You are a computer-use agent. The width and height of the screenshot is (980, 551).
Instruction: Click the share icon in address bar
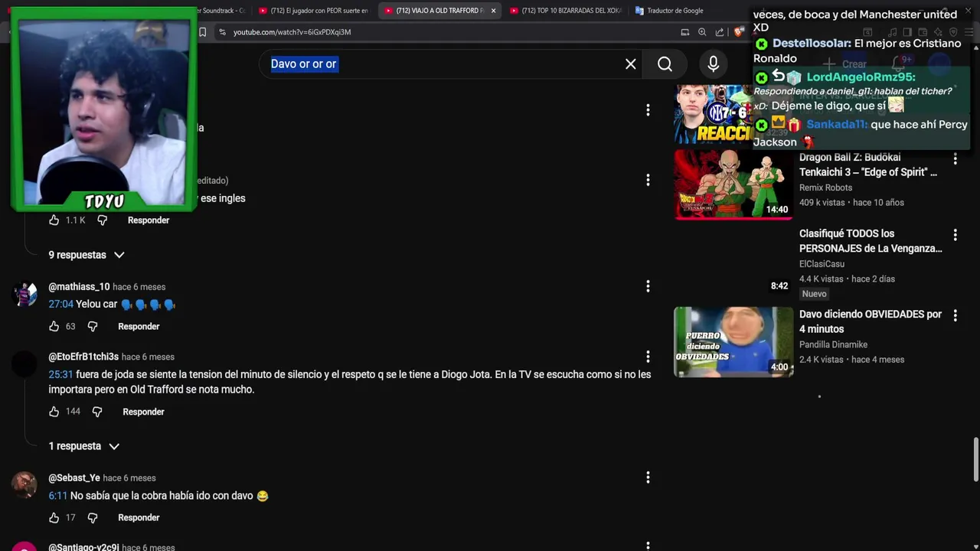pyautogui.click(x=720, y=32)
